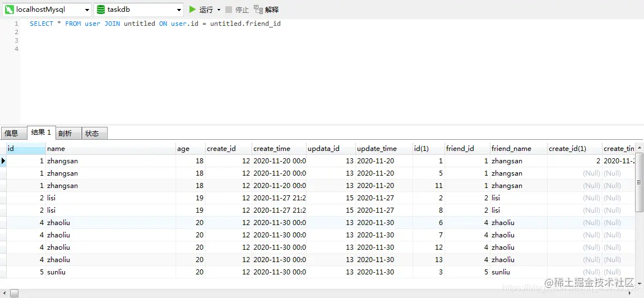
Task: Click line number 1 in editor gutter
Action: 16,24
